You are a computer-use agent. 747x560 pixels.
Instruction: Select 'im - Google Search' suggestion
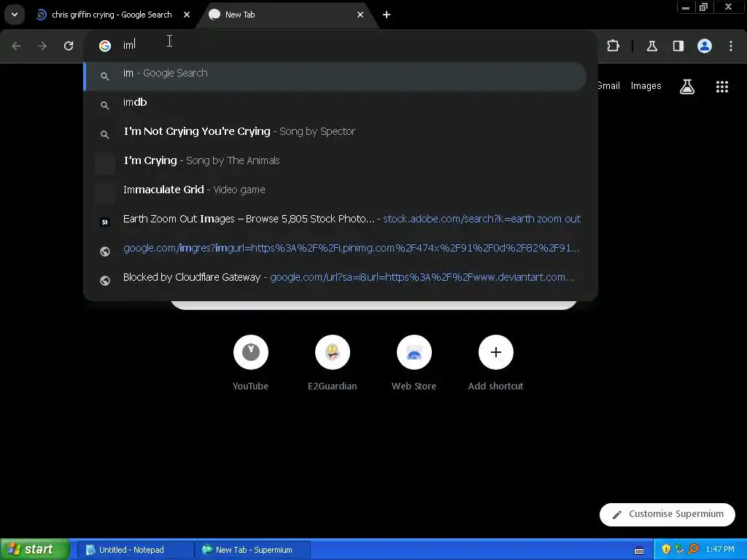pos(336,76)
